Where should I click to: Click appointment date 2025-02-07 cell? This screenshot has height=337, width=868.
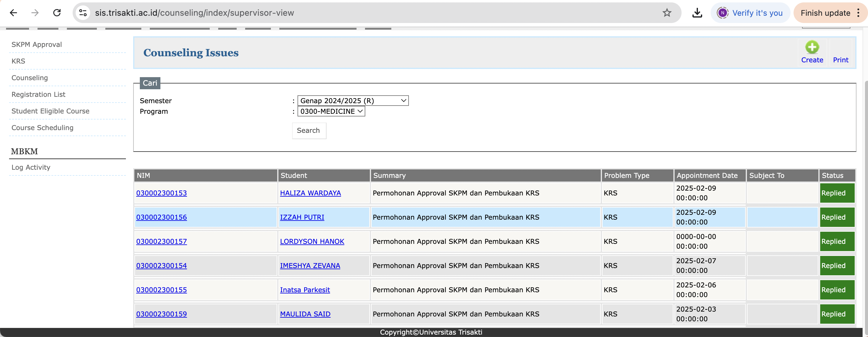click(x=710, y=266)
